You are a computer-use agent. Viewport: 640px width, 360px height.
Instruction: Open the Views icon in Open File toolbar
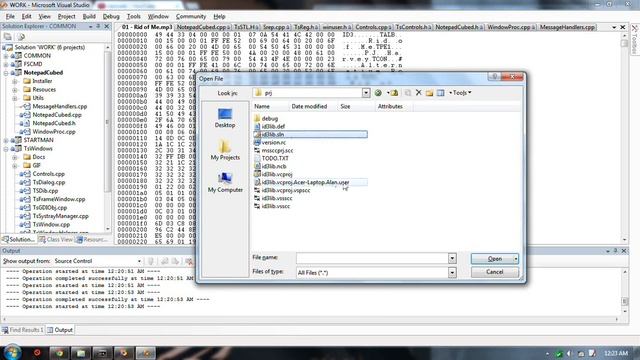point(441,93)
